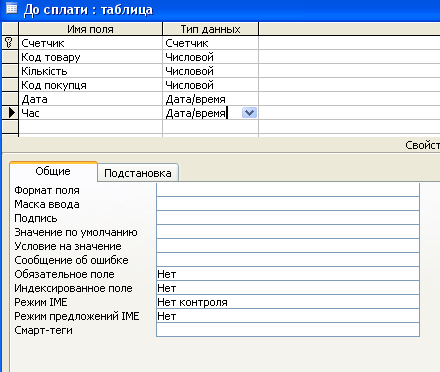Click the Маска ввода input box
This screenshot has height=372, width=440.
click(x=288, y=204)
